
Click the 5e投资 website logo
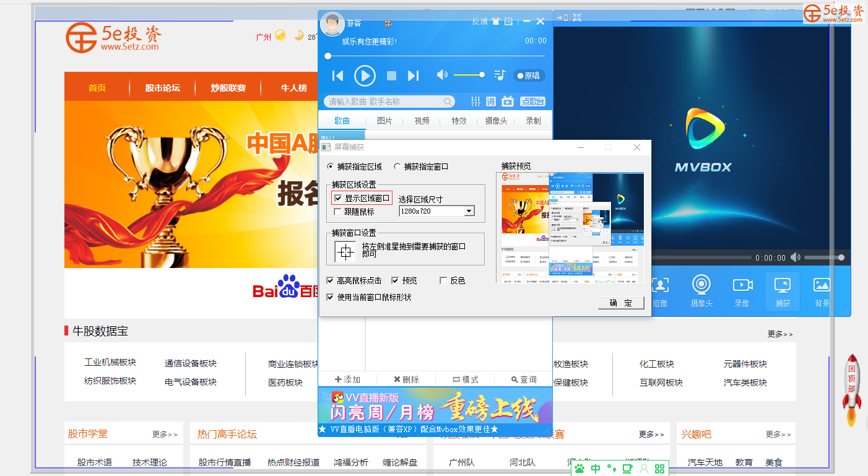[113, 38]
